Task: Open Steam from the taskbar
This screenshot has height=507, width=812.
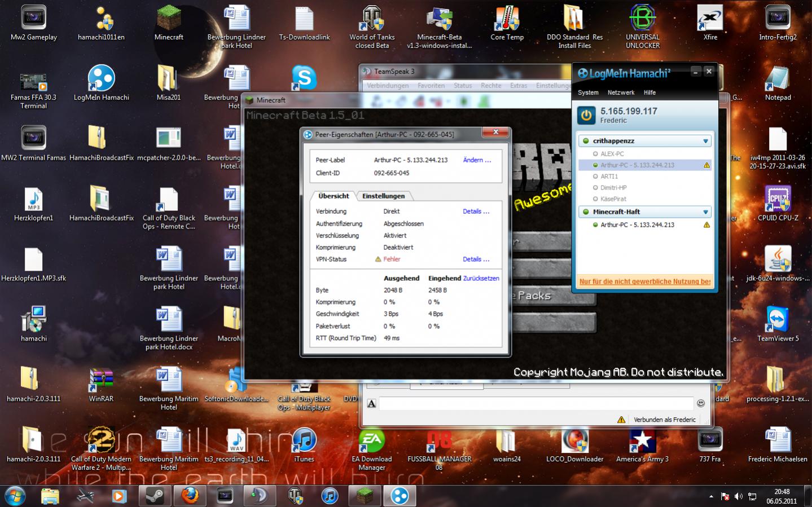Action: click(155, 496)
